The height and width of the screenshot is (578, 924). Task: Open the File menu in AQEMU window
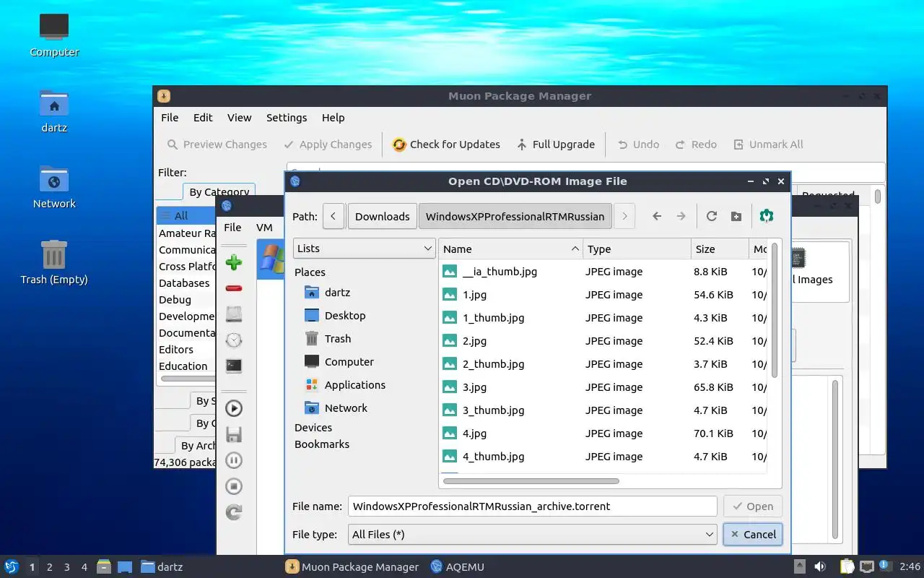click(x=232, y=227)
